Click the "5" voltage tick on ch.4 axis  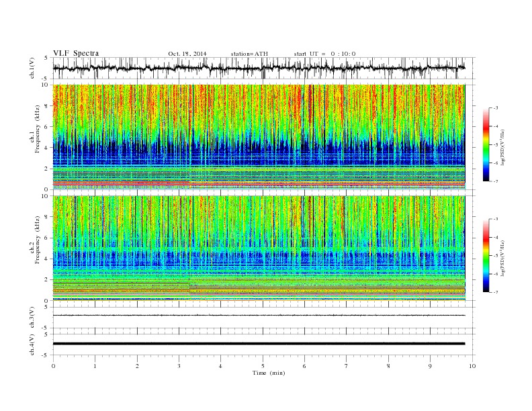pos(46,334)
